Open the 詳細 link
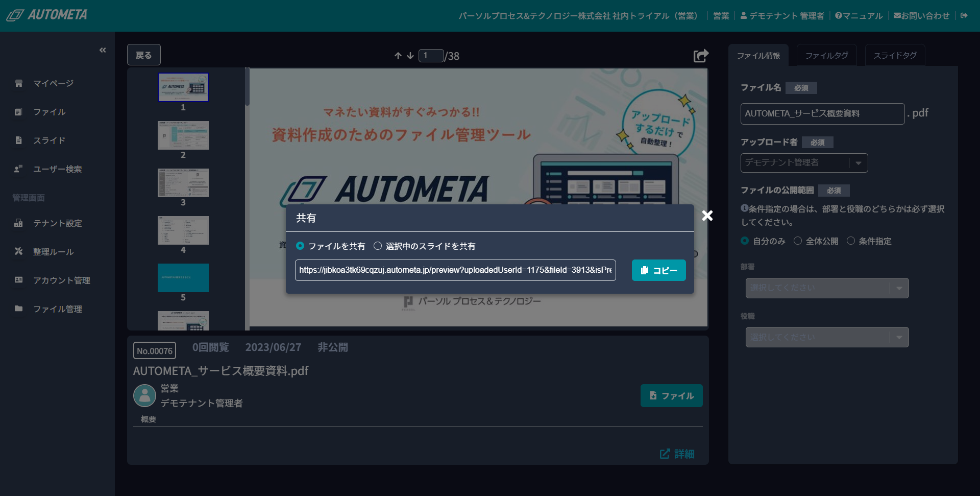Screen dimensions: 980x496 [x=677, y=454]
